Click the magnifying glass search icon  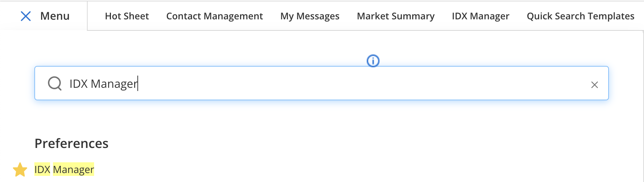click(55, 83)
